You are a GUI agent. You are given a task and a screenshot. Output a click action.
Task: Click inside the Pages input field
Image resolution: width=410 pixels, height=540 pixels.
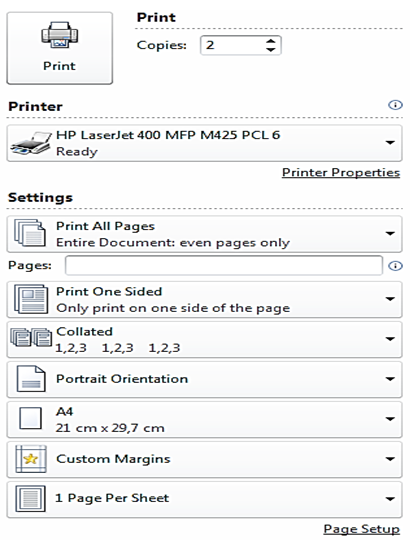224,265
